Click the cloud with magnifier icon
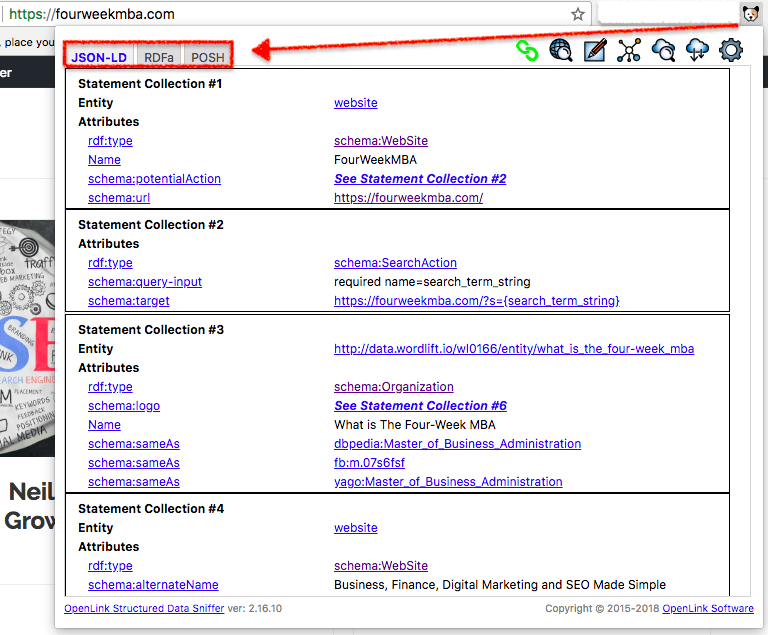768x635 pixels. coord(663,50)
